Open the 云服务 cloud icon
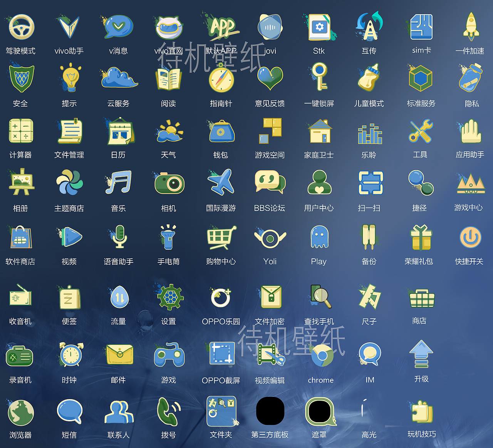Viewport: 493px width, 448px height. coord(119,77)
